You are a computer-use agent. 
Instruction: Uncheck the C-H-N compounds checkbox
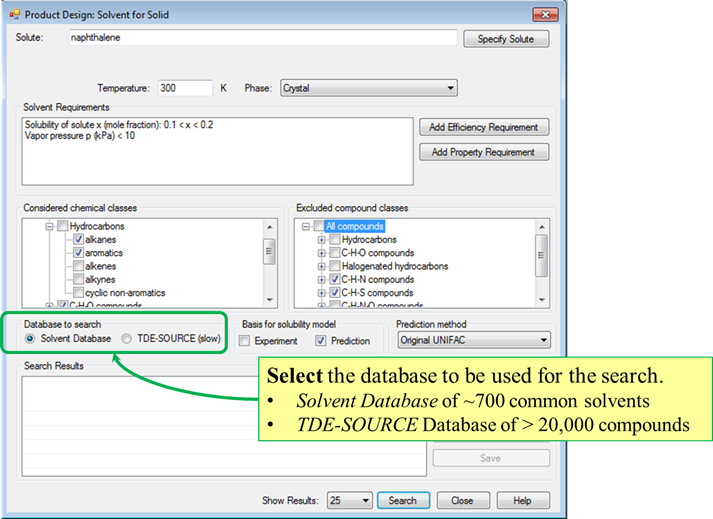pyautogui.click(x=335, y=279)
